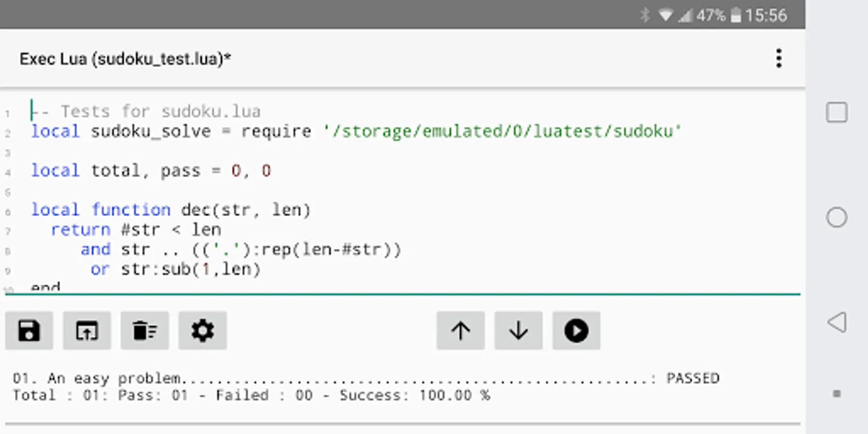Click the 'local total, pass' code line

(x=150, y=171)
